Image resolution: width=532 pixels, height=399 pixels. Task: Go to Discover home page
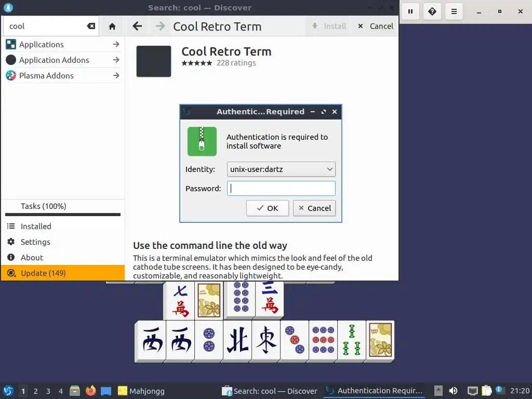tap(112, 26)
